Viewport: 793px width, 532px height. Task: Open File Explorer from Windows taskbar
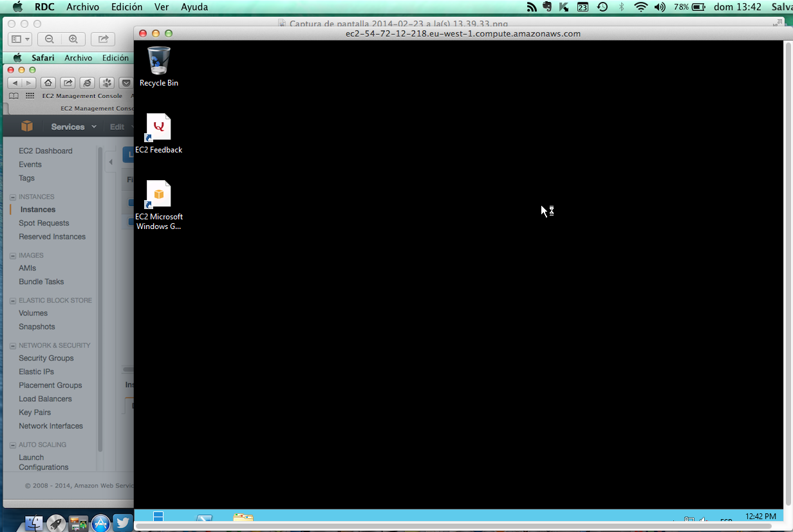(x=243, y=518)
